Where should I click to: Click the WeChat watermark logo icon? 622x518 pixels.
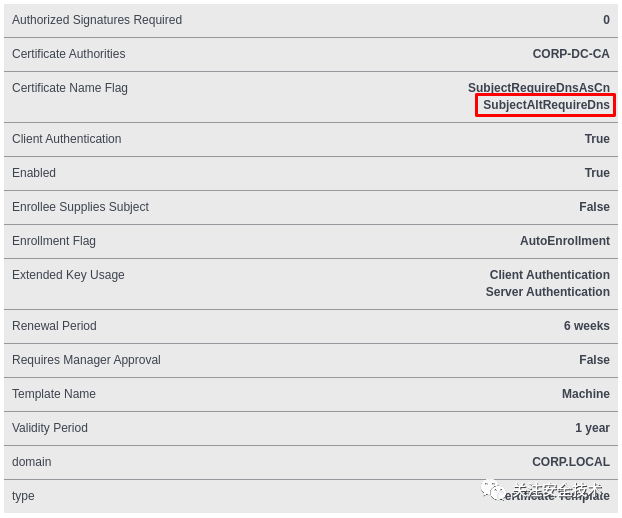tap(493, 490)
